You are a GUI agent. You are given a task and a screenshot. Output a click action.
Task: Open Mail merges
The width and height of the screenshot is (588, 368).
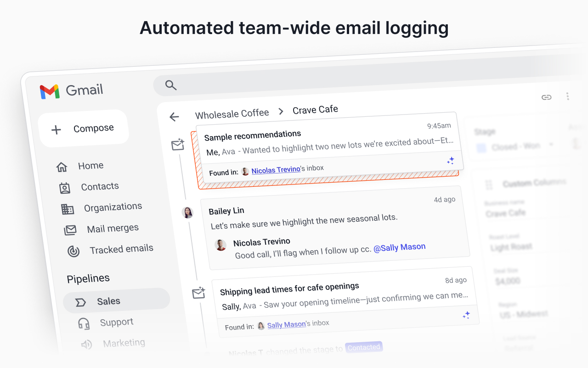coord(112,228)
